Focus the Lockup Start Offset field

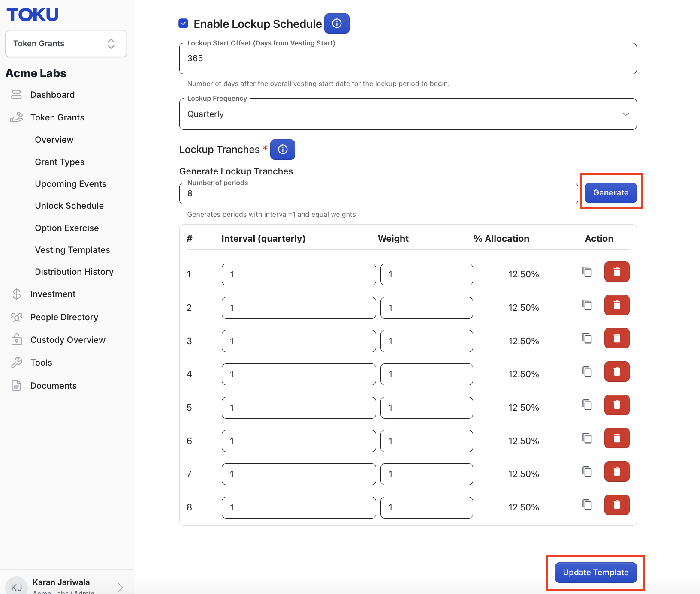pyautogui.click(x=408, y=58)
